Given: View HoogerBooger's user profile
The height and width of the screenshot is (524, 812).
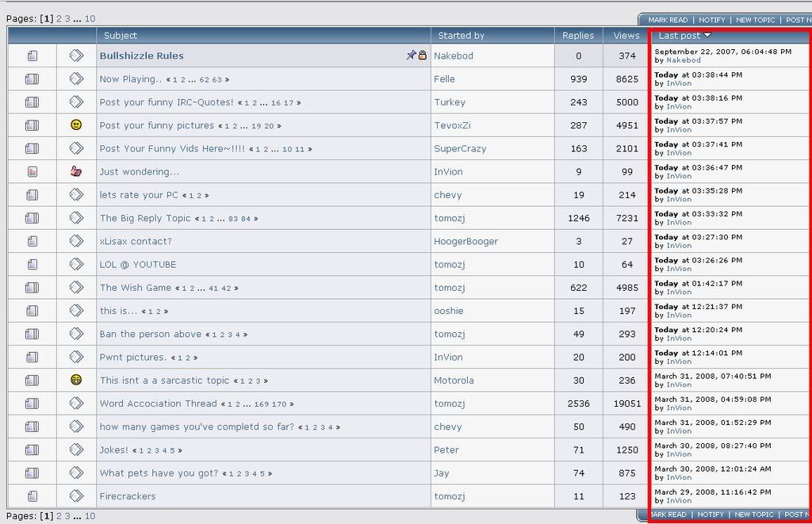Looking at the screenshot, I should point(465,241).
